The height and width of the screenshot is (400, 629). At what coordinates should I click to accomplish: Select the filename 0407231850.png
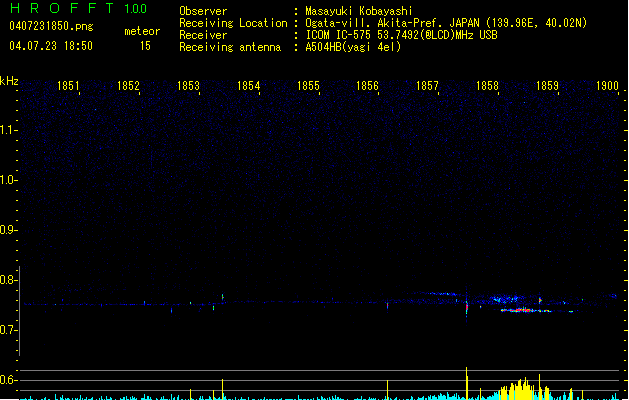point(51,26)
